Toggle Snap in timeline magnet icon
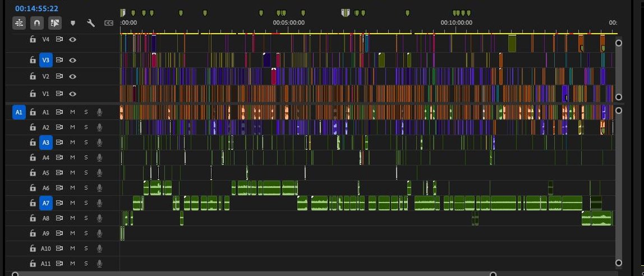 click(37, 23)
